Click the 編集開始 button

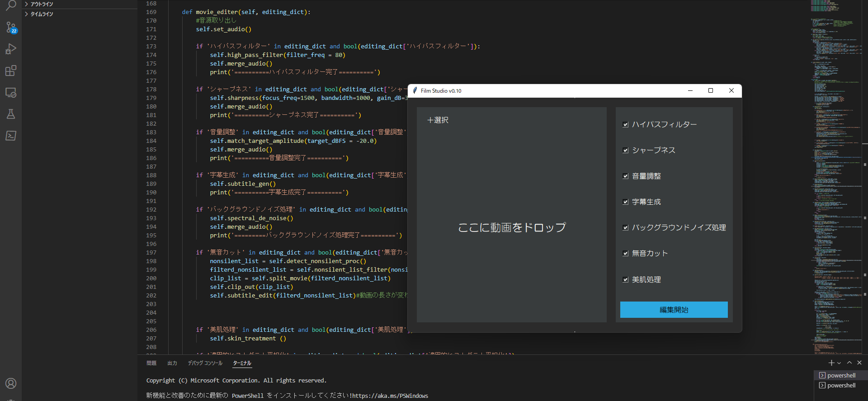click(x=674, y=310)
